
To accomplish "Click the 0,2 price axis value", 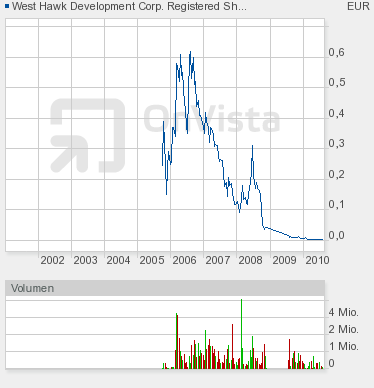I will pyautogui.click(x=336, y=174).
